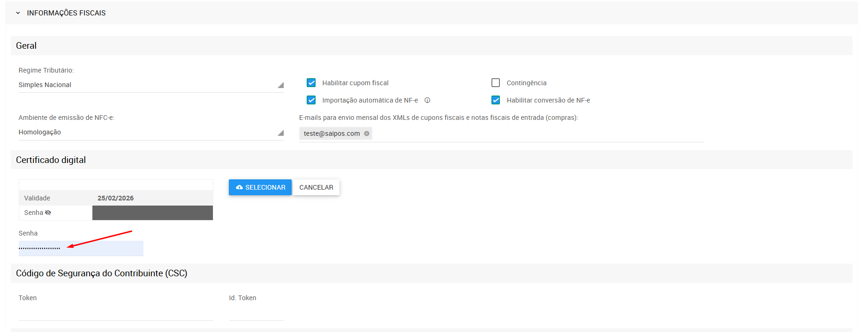Click the Id. Token input field

pyautogui.click(x=256, y=313)
